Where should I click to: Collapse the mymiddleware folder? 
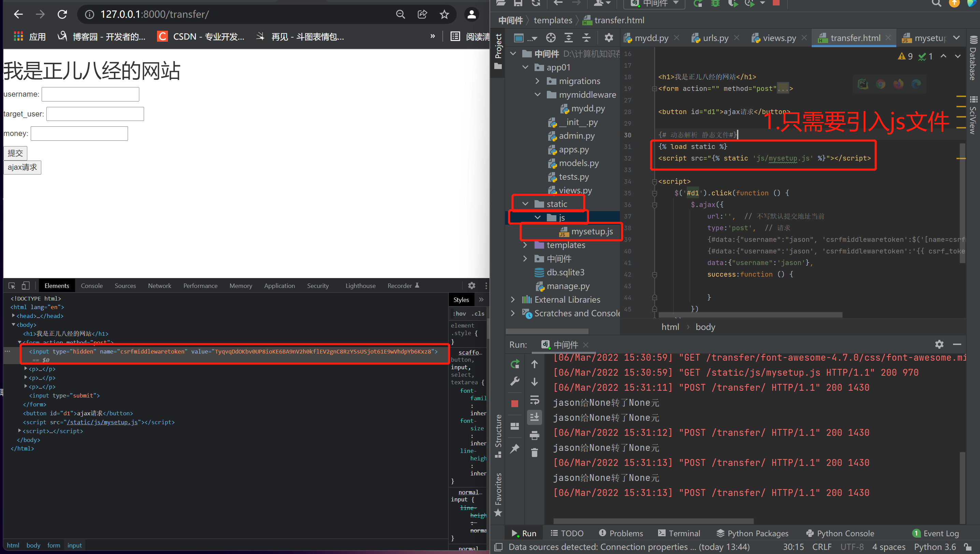click(537, 95)
